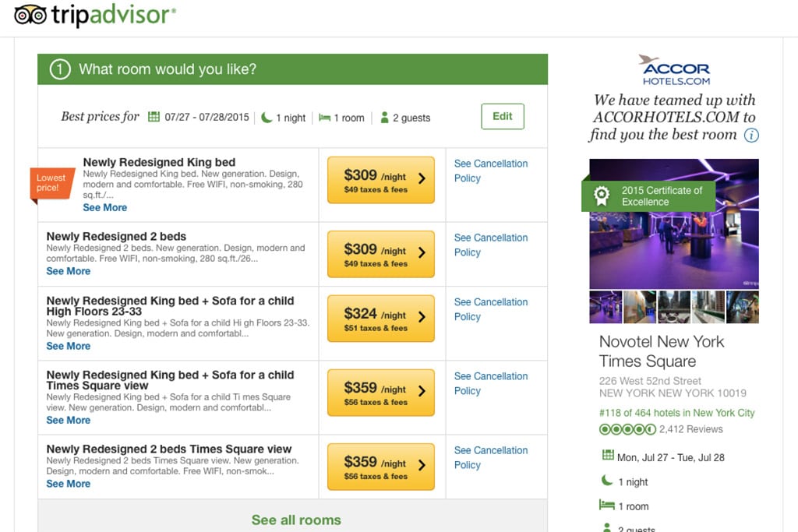Book the Newly Redesigned King bed at $309
The width and height of the screenshot is (798, 532).
point(380,180)
